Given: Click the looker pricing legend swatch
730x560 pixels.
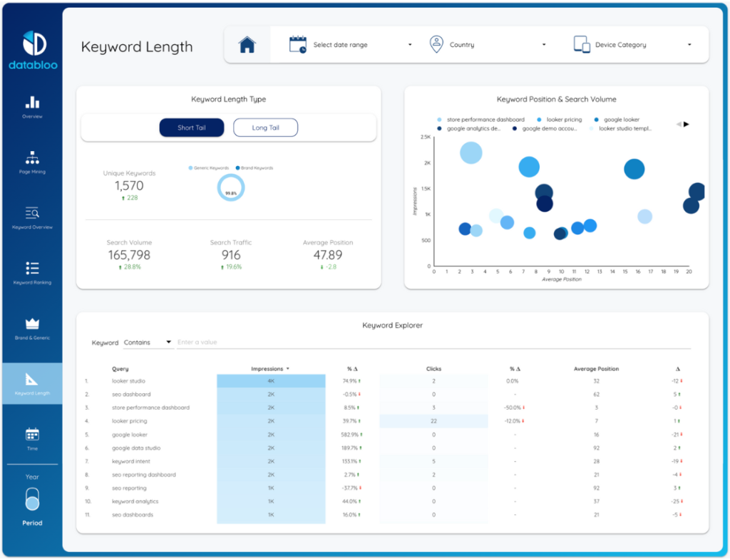Looking at the screenshot, I should tap(540, 120).
